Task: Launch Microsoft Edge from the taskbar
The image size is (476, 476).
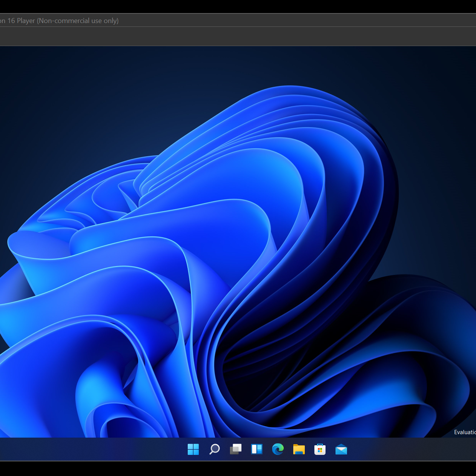Action: pyautogui.click(x=278, y=449)
